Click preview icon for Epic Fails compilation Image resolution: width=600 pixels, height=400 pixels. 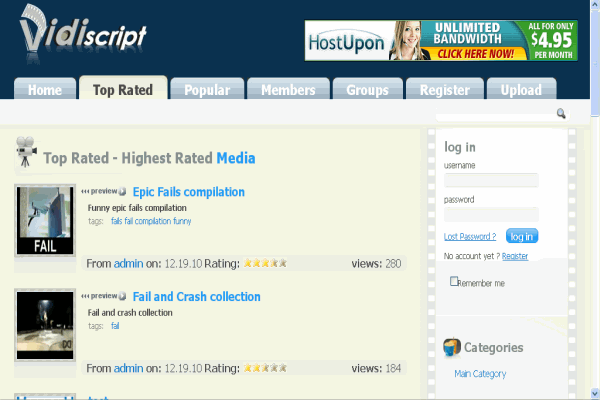(103, 192)
